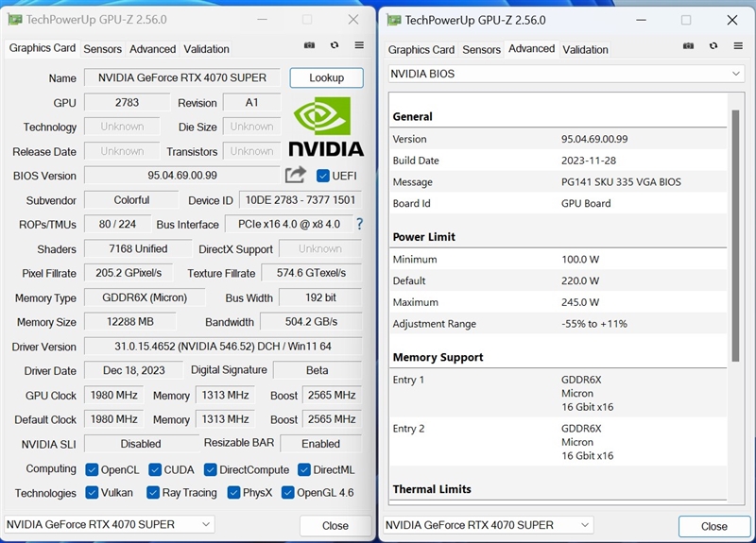Click Entry 1 memory support row
Screen dimensions: 756x543
click(558, 393)
